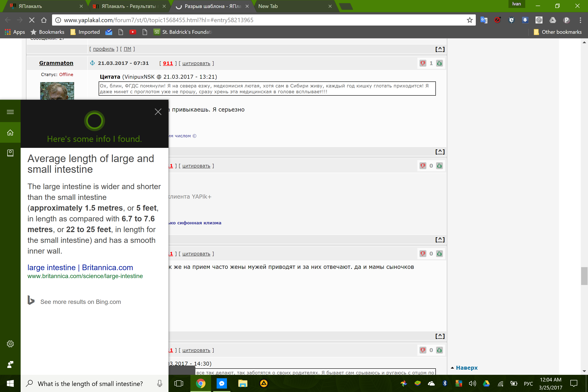Open Google Translate extension

(x=484, y=20)
